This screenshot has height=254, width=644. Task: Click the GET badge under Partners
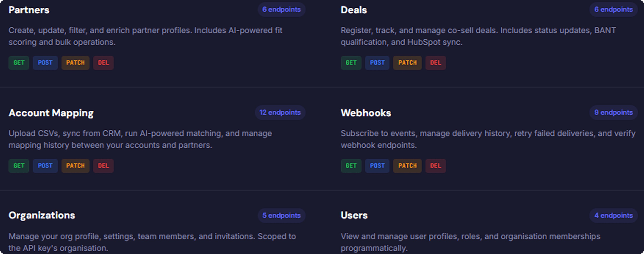click(19, 63)
